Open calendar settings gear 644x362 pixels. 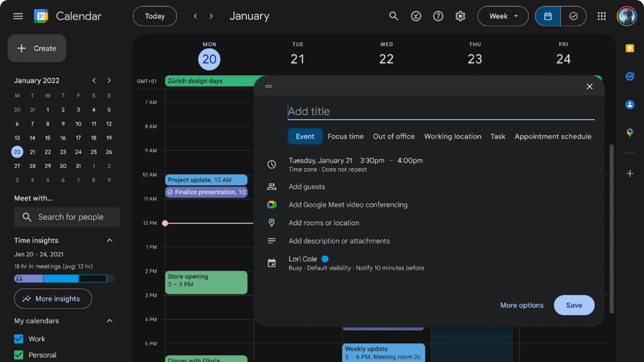pos(460,16)
